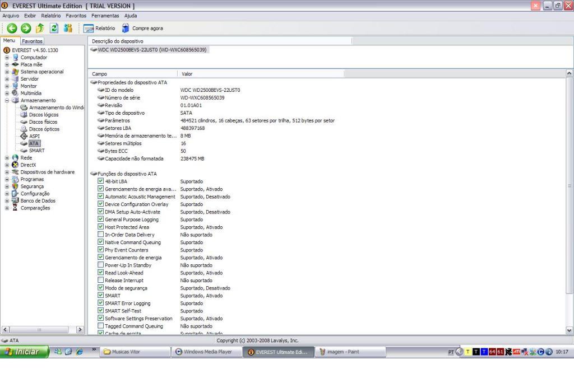Expand the Programas tree node
Viewport: 574px width, 392px height.
pos(7,179)
